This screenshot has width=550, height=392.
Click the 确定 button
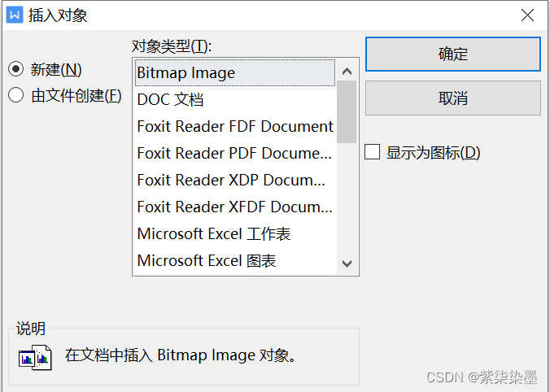(x=453, y=54)
